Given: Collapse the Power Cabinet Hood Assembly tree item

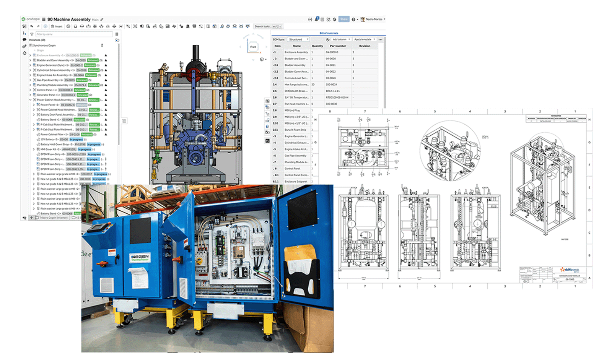Looking at the screenshot, I should click(x=30, y=100).
